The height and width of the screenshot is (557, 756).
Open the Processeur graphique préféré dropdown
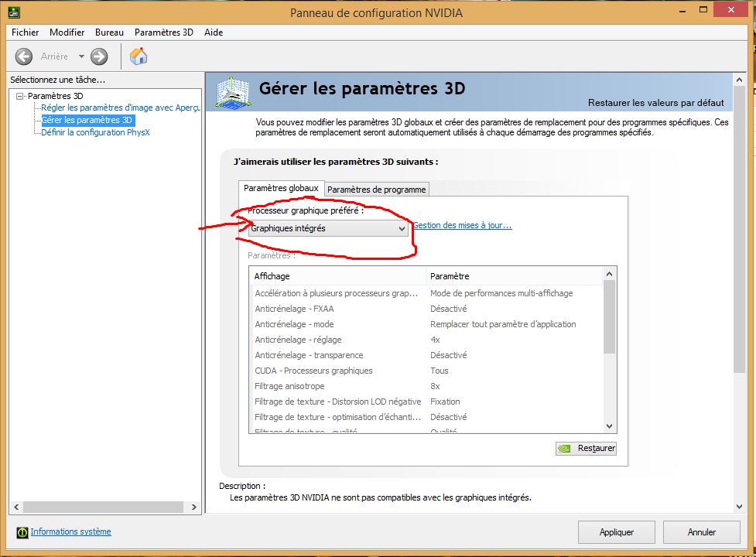pos(328,228)
